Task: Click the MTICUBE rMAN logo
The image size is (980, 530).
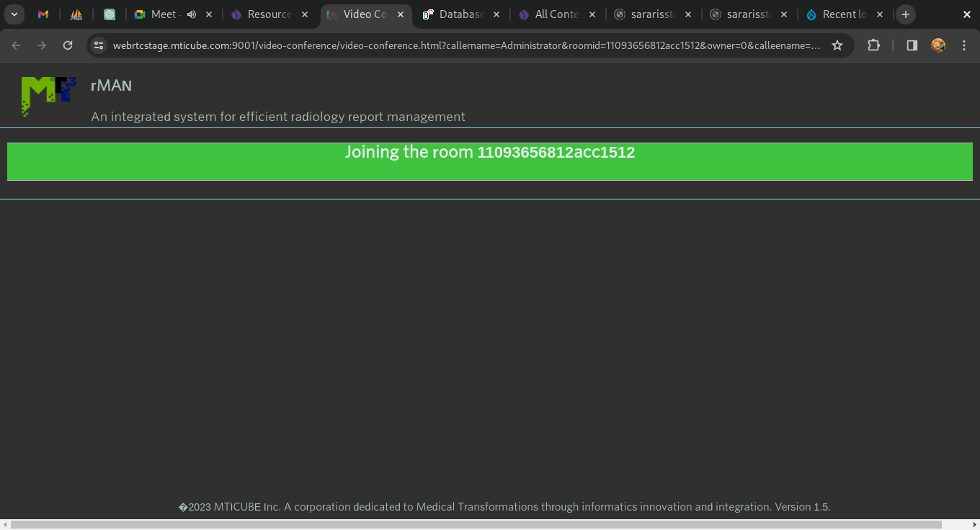Action: (48, 96)
